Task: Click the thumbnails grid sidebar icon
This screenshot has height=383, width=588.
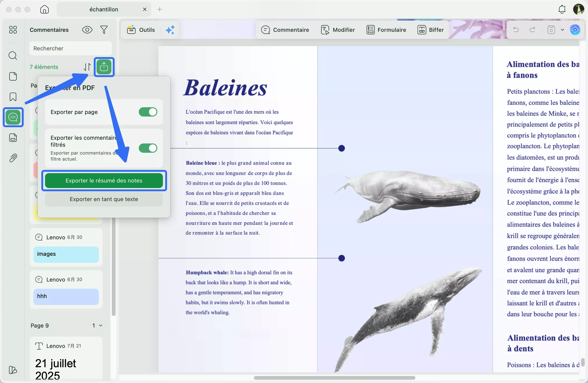Action: [13, 30]
